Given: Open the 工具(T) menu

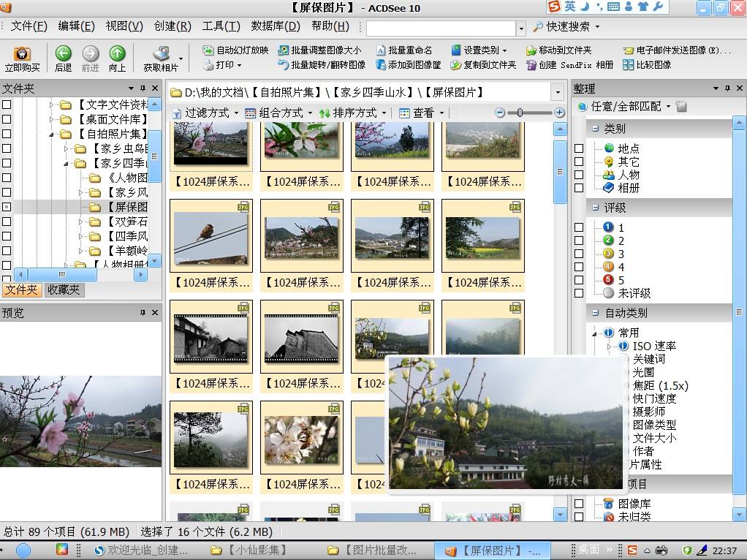Looking at the screenshot, I should (221, 26).
